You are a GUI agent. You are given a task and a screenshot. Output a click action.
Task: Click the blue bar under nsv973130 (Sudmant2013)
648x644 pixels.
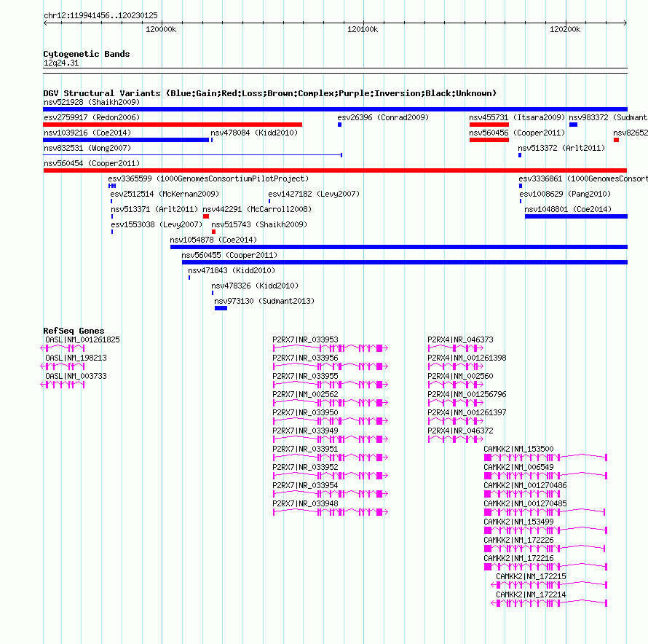(x=221, y=308)
